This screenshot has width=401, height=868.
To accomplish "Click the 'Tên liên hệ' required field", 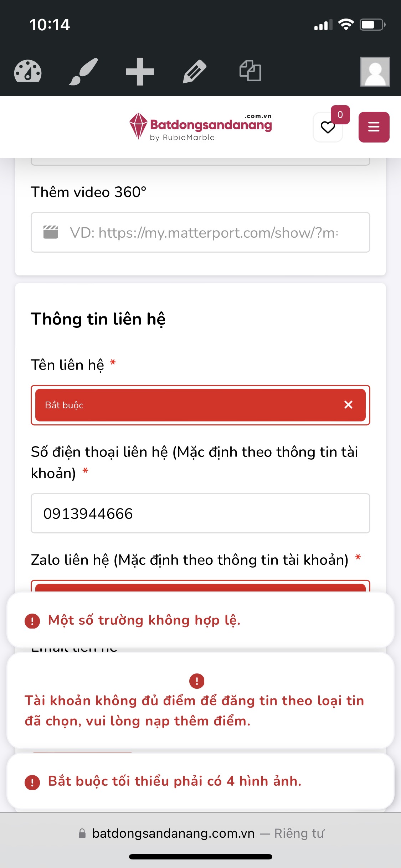I will click(192, 405).
